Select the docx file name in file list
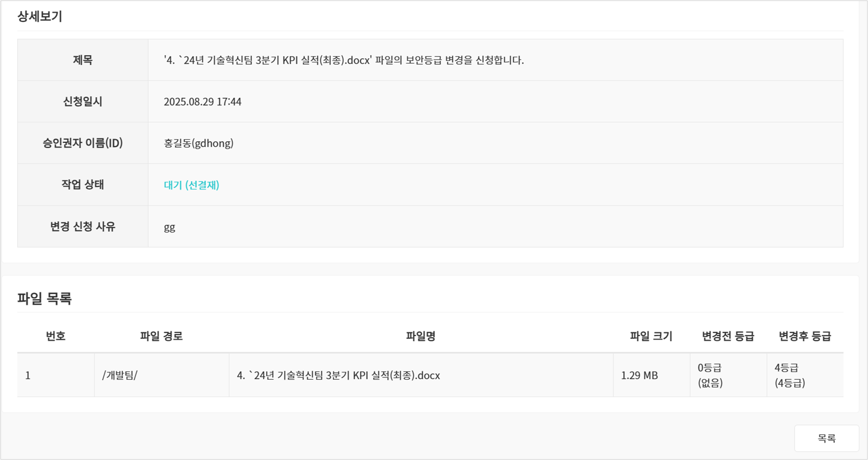Screen dimensions: 868x460 click(338, 376)
